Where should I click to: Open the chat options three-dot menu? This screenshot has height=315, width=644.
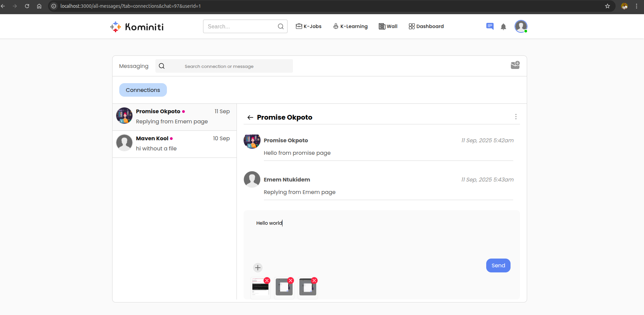pyautogui.click(x=516, y=117)
